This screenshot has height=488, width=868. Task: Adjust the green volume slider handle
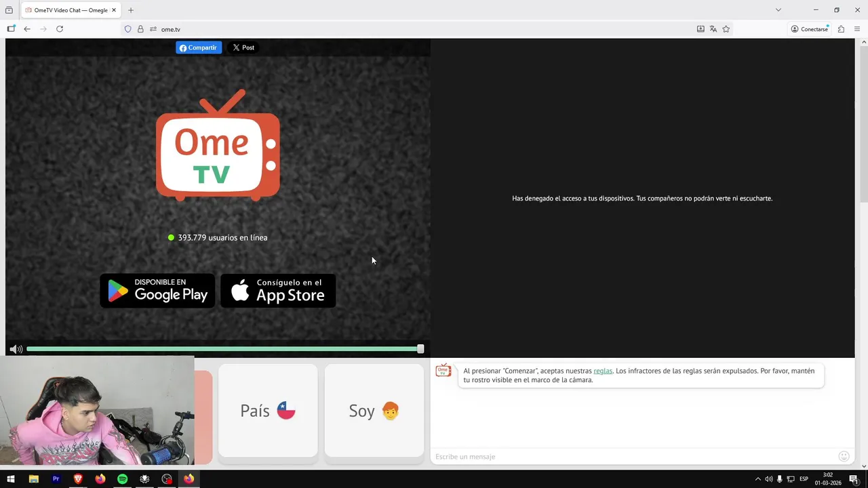pyautogui.click(x=420, y=349)
